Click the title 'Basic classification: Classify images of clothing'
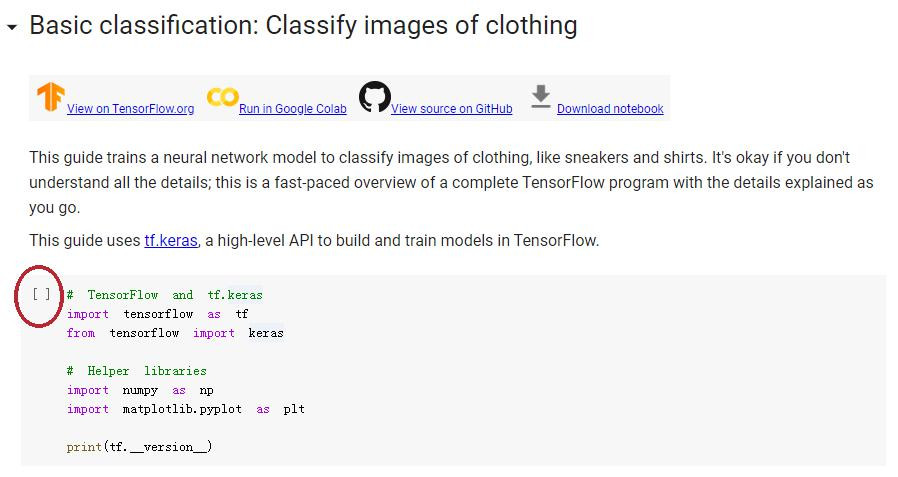 (303, 26)
